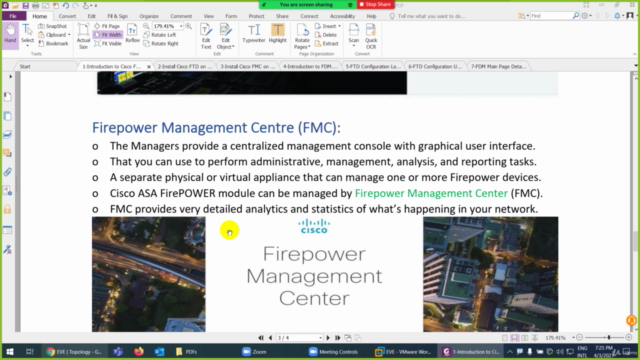Viewport: 640px width, 360px height.
Task: Click ribbon zoom in magnifier
Action: pyautogui.click(x=189, y=26)
